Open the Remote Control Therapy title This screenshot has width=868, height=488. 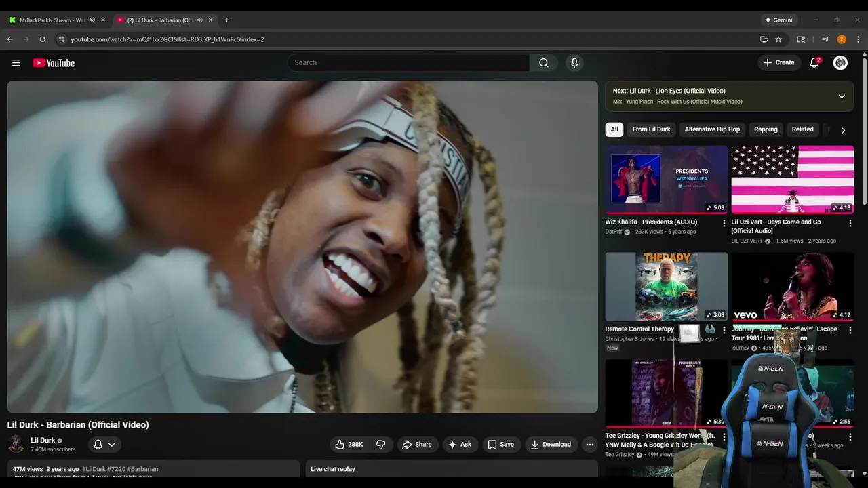[x=639, y=329]
